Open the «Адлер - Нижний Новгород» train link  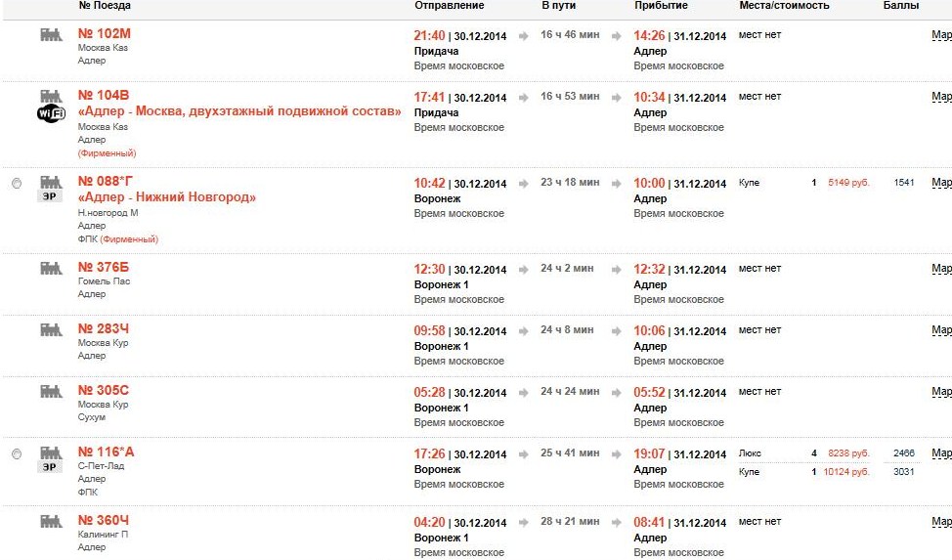pyautogui.click(x=167, y=197)
